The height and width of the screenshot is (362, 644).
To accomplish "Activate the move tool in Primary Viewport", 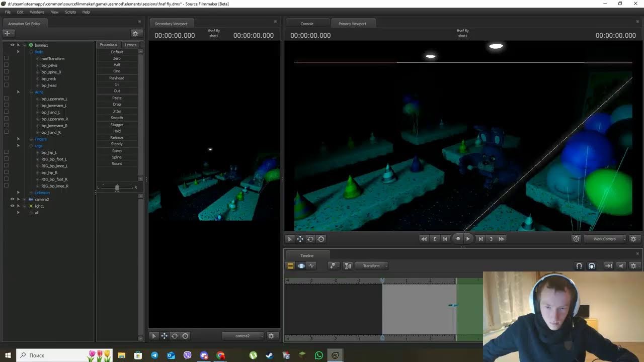I will [x=300, y=239].
